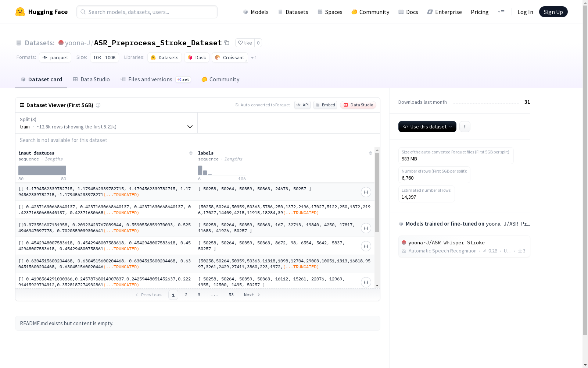Image resolution: width=588 pixels, height=368 pixels.
Task: Open the Dataset Viewer info icon
Action: pyautogui.click(x=98, y=105)
